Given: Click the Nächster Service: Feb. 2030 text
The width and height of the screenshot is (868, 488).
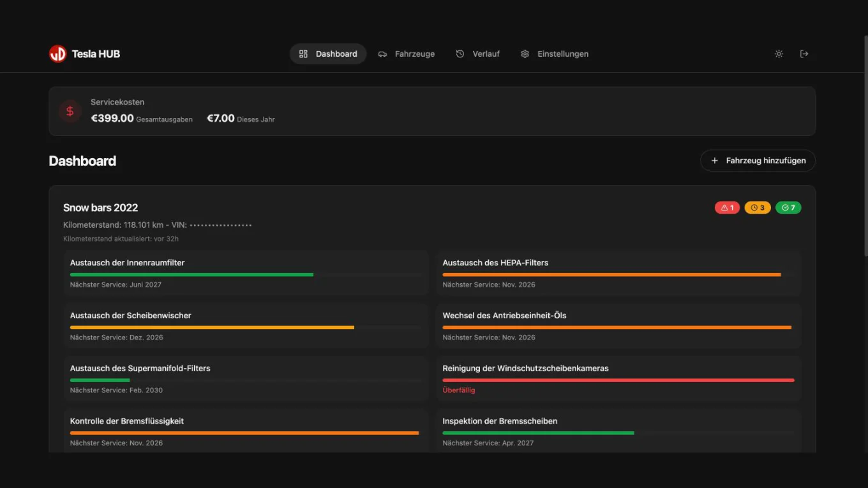Looking at the screenshot, I should pos(116,390).
